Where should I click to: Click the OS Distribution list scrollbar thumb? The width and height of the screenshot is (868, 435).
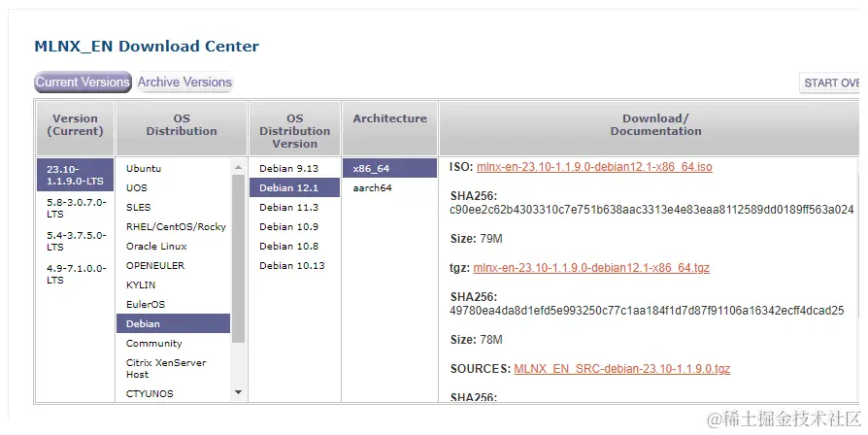click(x=238, y=258)
